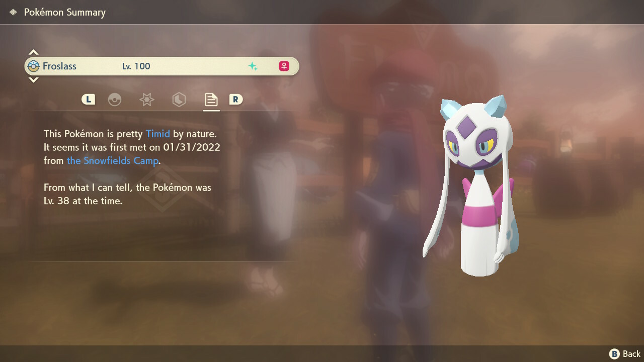Viewport: 644px width, 362px height.
Task: Select the Poké Ball icon beside Froslass name
Action: click(x=34, y=66)
